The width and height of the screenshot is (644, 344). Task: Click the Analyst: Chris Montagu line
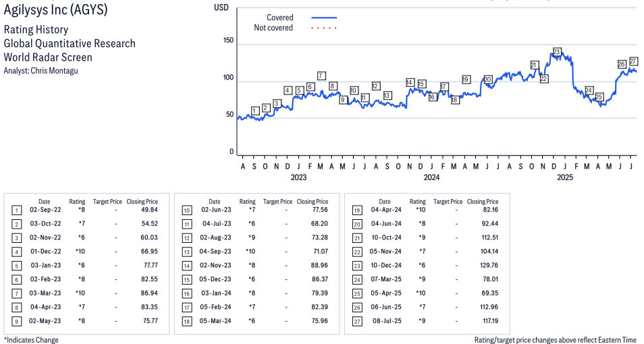41,71
